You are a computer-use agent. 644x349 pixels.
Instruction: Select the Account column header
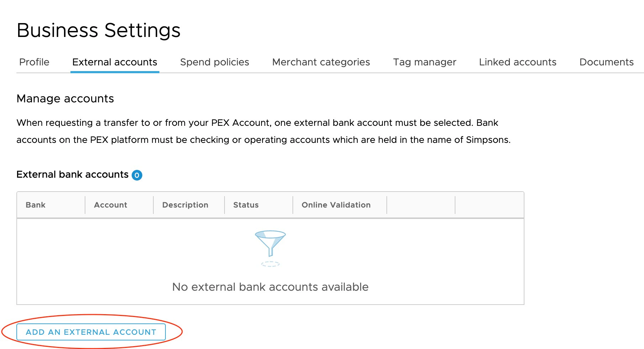click(111, 205)
